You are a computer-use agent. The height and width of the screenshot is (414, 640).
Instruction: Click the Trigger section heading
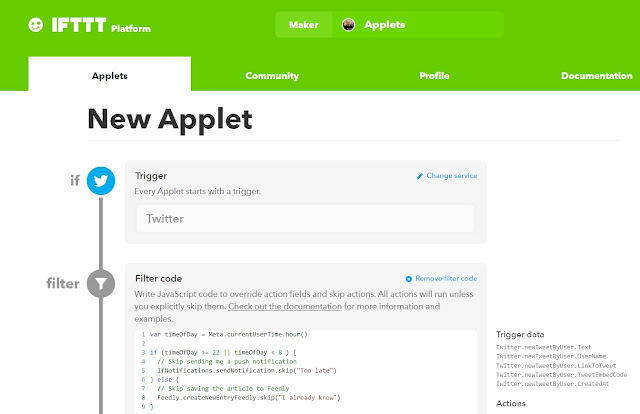click(151, 176)
